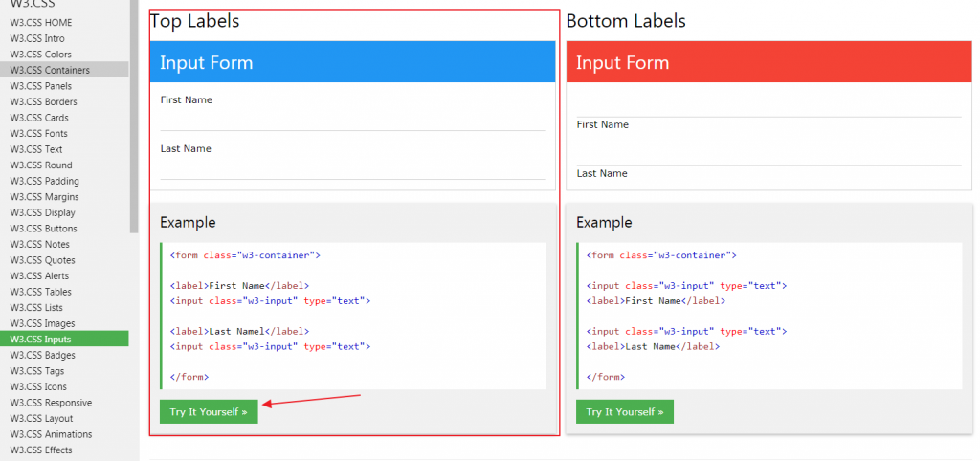Image resolution: width=980 pixels, height=461 pixels.
Task: Go to the W3.CSS Fonts chapter
Action: point(39,134)
